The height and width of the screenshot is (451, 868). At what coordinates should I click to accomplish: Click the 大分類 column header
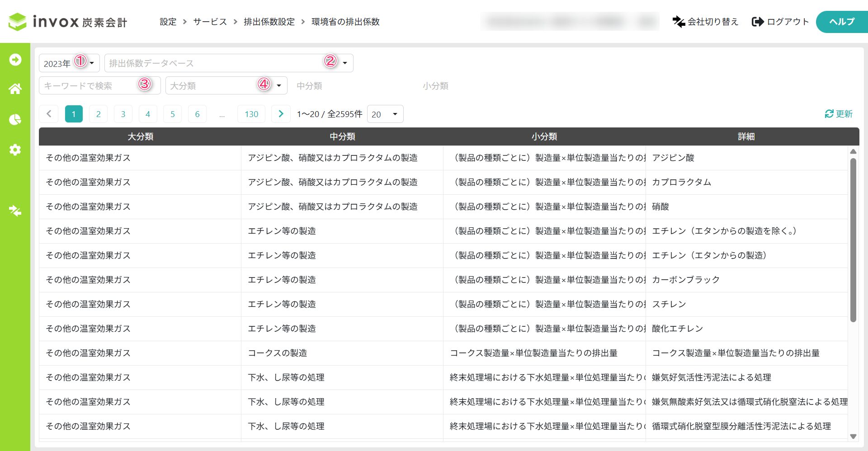pos(140,136)
